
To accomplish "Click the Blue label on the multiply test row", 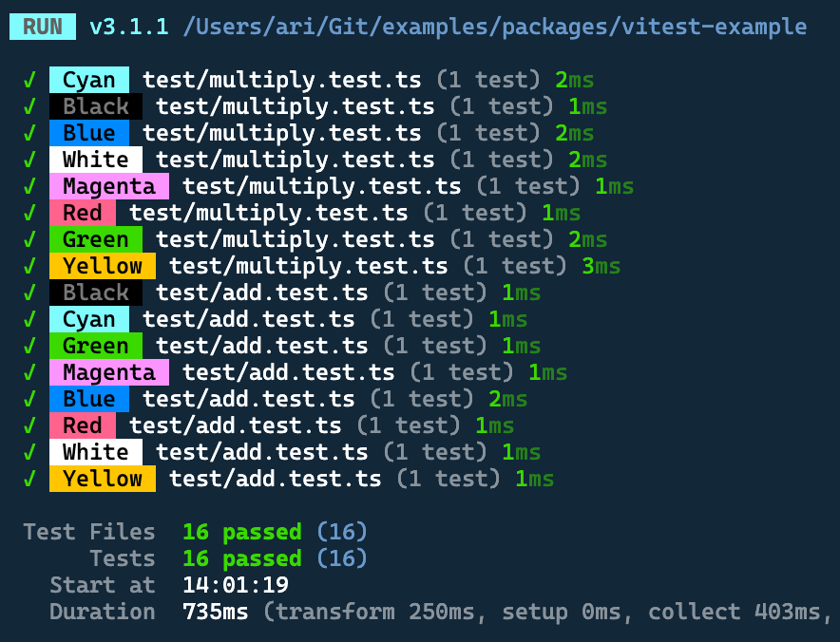I will click(88, 133).
